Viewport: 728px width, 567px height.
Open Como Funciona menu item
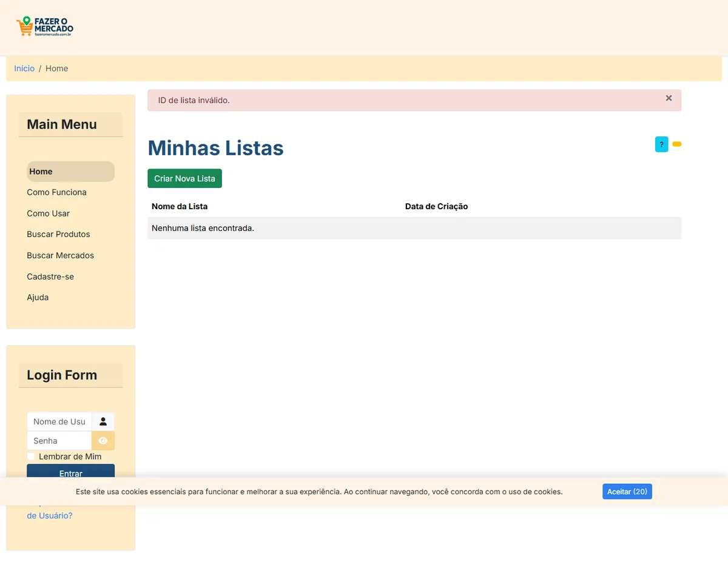[56, 192]
